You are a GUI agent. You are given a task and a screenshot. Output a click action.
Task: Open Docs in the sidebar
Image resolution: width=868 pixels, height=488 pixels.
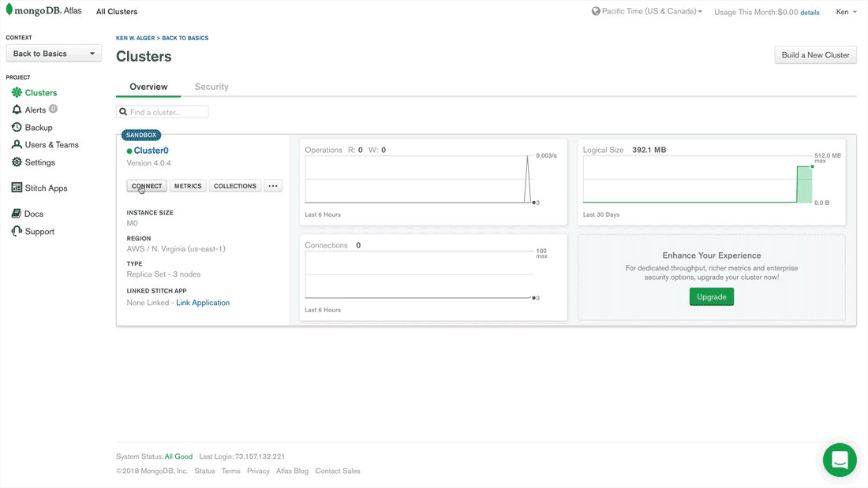pos(34,214)
